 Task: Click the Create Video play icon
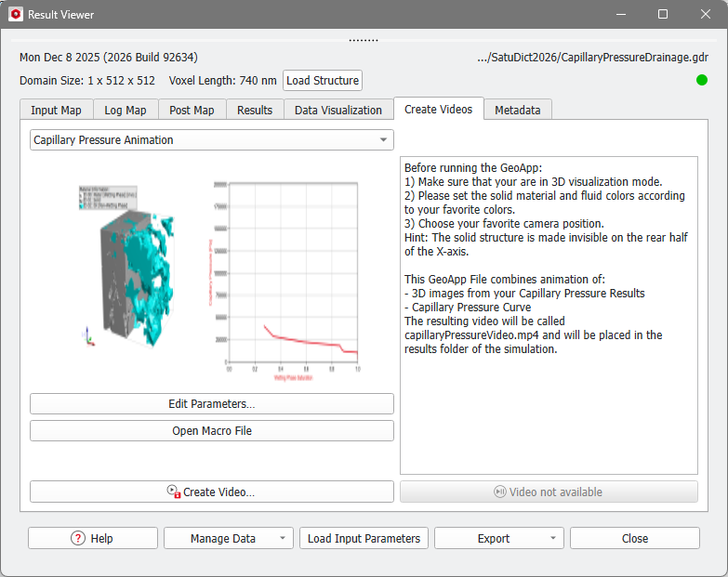click(x=173, y=492)
